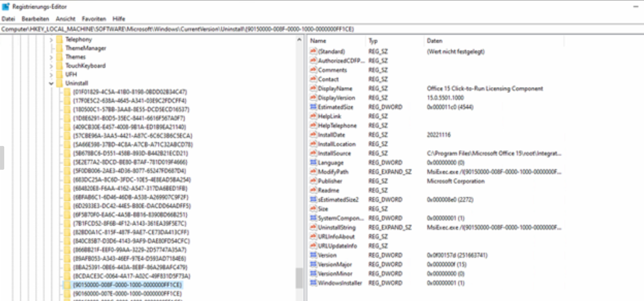This screenshot has width=644, height=301.
Task: Click the folder icon next to Uninstall key
Action: click(60, 83)
